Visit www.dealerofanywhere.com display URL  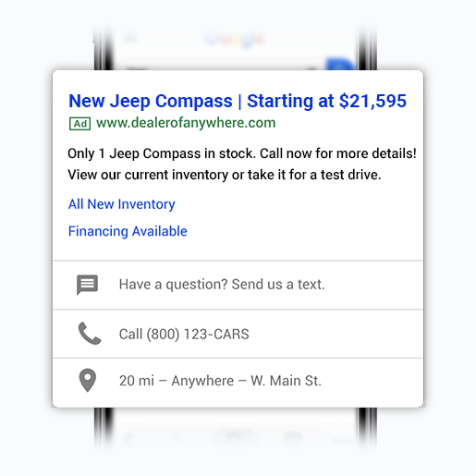[x=186, y=123]
